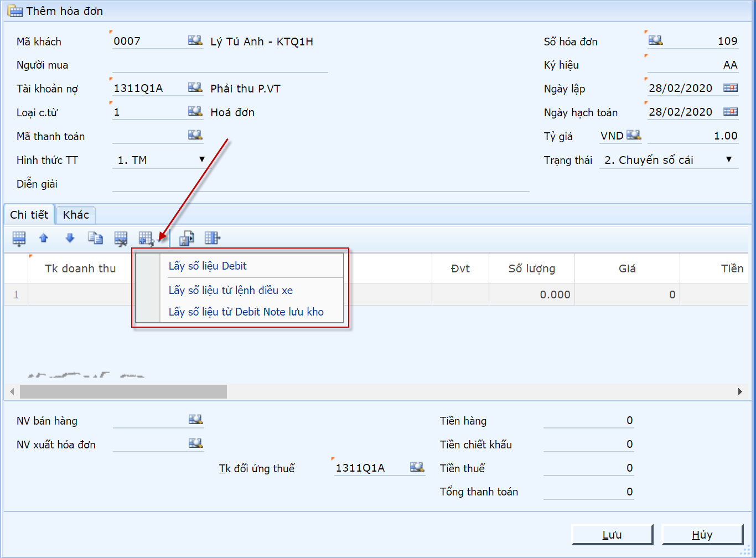Open calendar picker for Ngày lập

pos(730,88)
